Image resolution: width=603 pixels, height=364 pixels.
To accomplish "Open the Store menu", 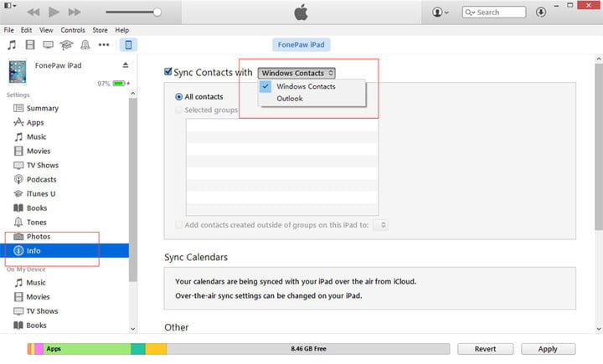I will (x=100, y=30).
